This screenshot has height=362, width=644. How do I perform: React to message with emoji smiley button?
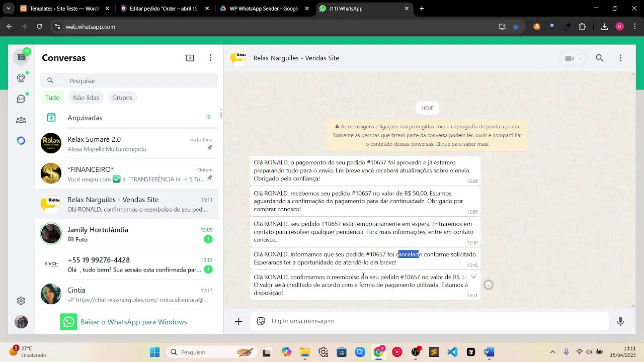click(x=488, y=285)
